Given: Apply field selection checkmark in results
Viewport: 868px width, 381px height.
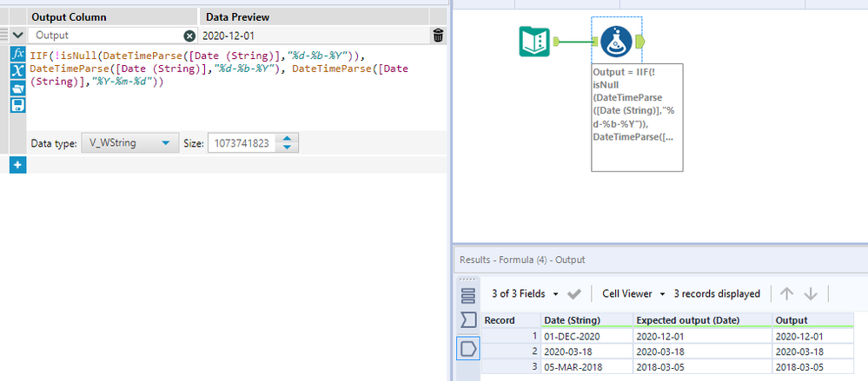Looking at the screenshot, I should [x=574, y=294].
